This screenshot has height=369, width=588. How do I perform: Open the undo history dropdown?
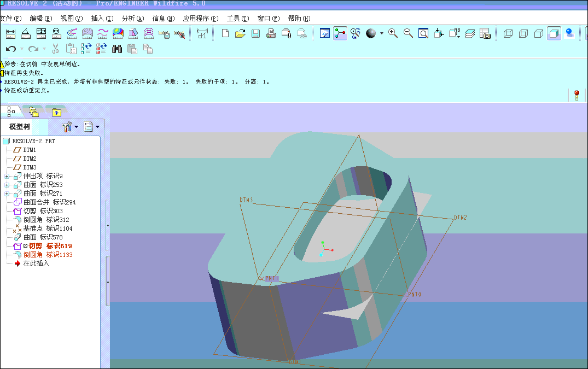22,49
